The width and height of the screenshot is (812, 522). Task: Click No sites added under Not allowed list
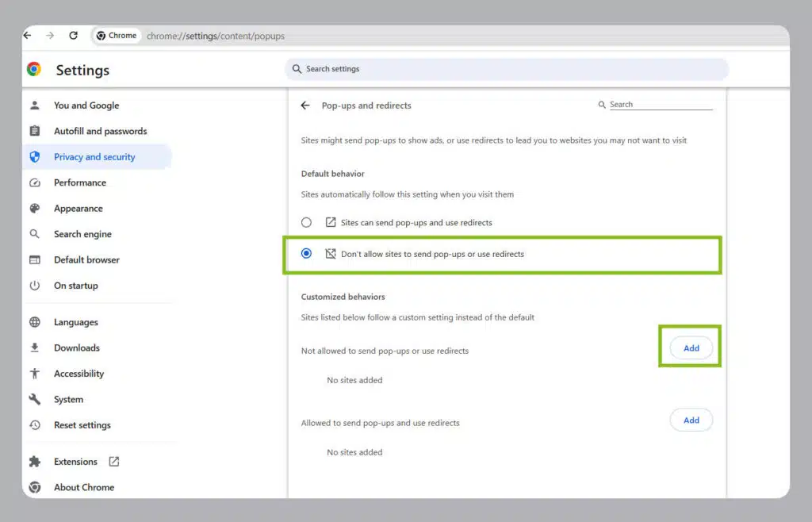coord(354,380)
